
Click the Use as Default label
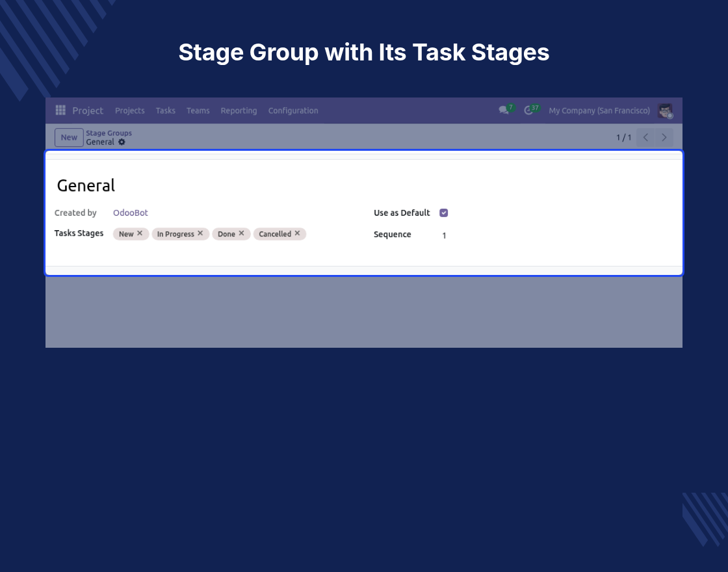click(402, 213)
